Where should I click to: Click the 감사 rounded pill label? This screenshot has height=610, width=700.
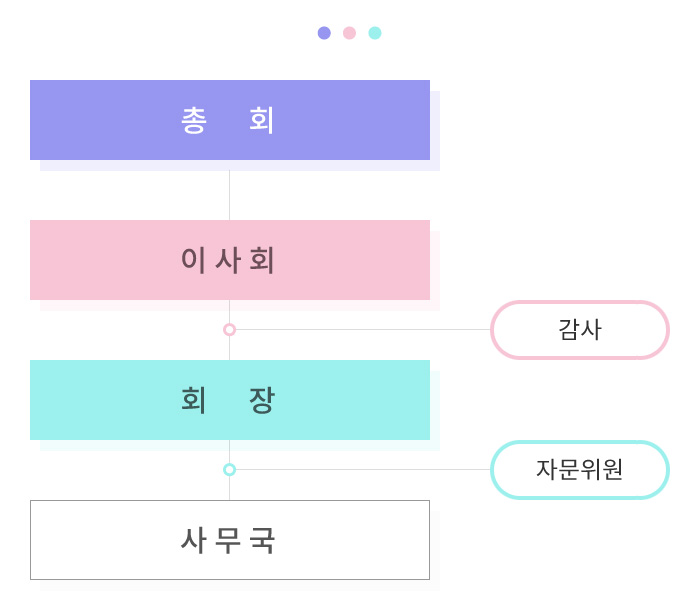click(x=580, y=330)
